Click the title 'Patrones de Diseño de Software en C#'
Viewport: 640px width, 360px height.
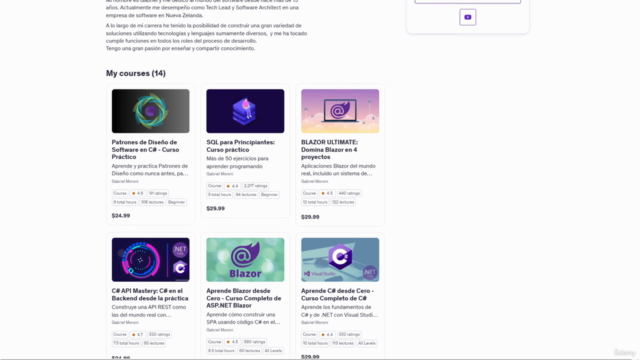(145, 149)
